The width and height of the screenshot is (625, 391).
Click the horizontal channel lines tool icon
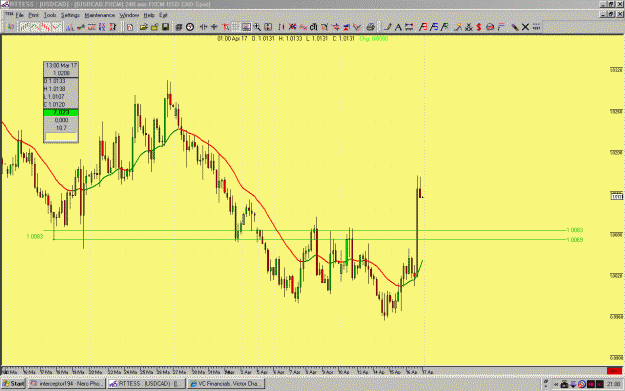tap(409, 27)
